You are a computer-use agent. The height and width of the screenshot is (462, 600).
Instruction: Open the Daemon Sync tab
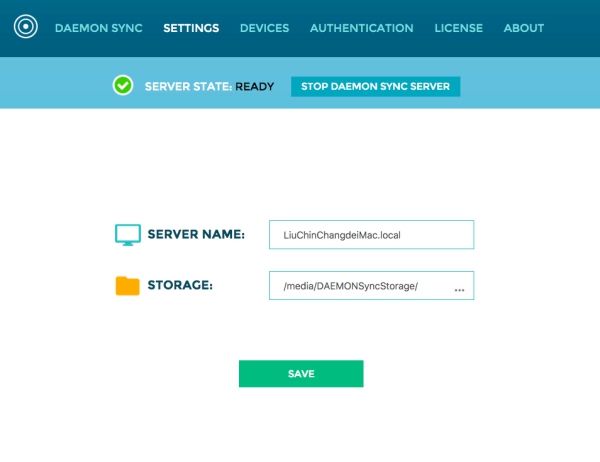point(99,28)
